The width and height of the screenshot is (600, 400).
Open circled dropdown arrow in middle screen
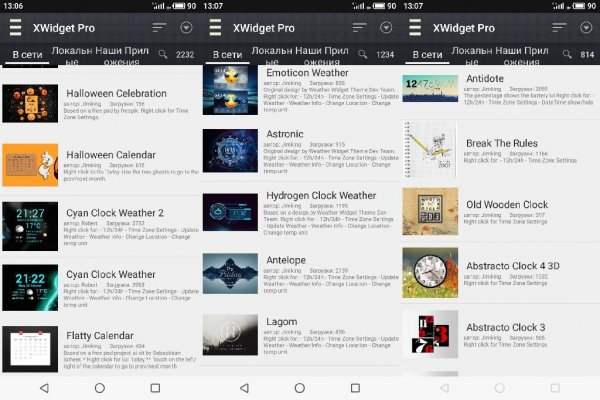(x=386, y=28)
